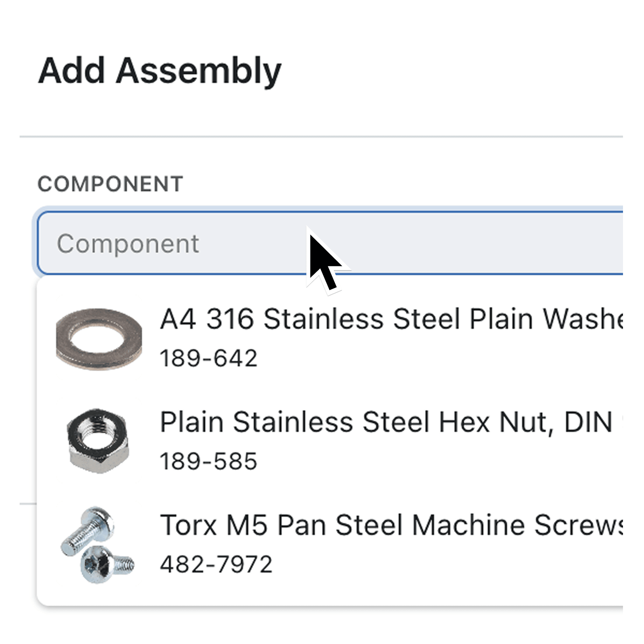Image resolution: width=644 pixels, height=644 pixels.
Task: Pick the shiny hexagonal nut icon
Action: [98, 441]
